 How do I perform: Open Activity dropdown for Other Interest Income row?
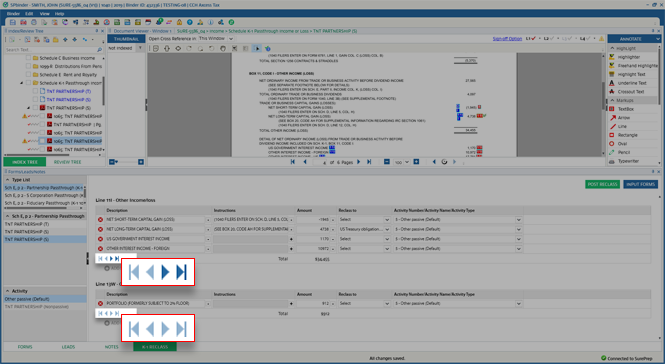pos(518,249)
